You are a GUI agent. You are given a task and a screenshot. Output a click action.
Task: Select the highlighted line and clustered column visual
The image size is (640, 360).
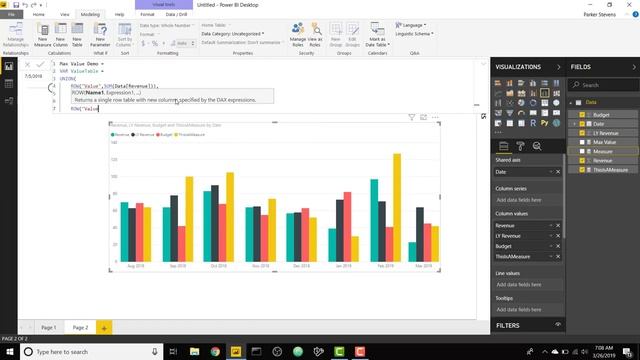544,93
